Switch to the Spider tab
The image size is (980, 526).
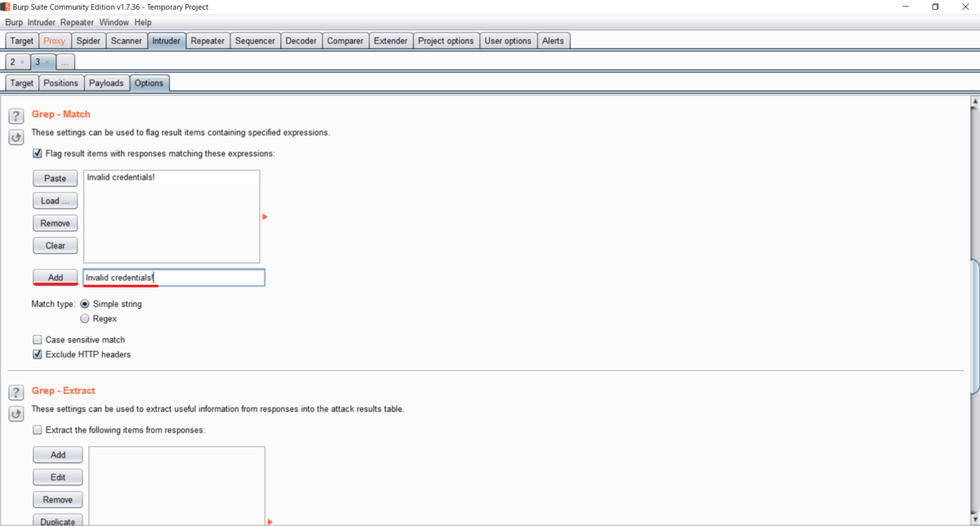point(88,41)
